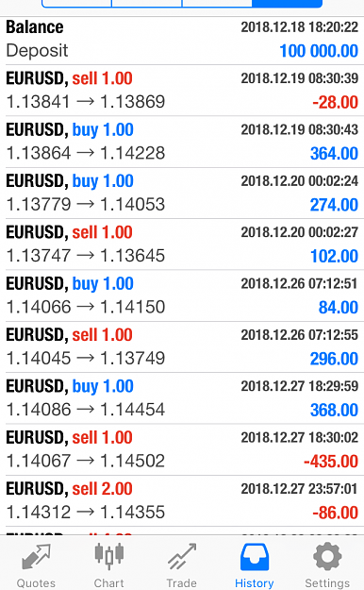Open the Trade tab icon

pyautogui.click(x=182, y=556)
